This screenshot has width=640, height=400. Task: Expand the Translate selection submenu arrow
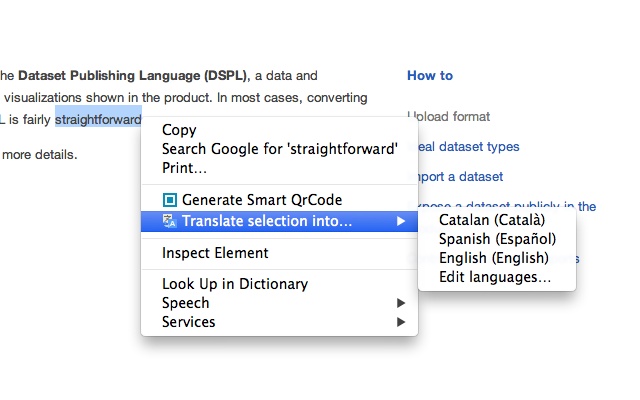pyautogui.click(x=401, y=221)
